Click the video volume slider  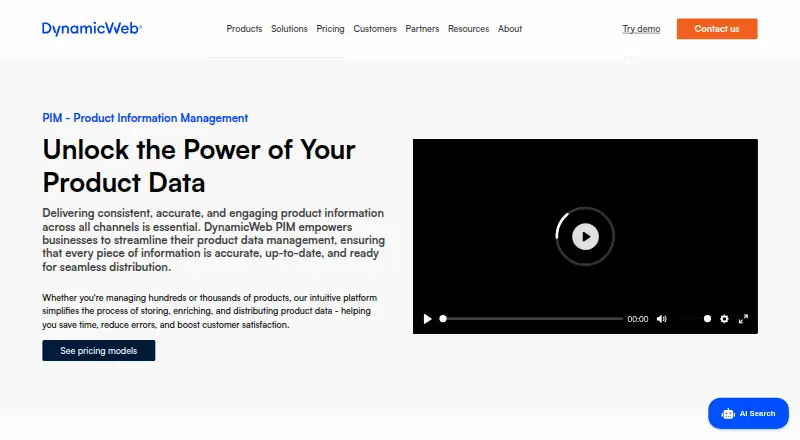[x=692, y=319]
